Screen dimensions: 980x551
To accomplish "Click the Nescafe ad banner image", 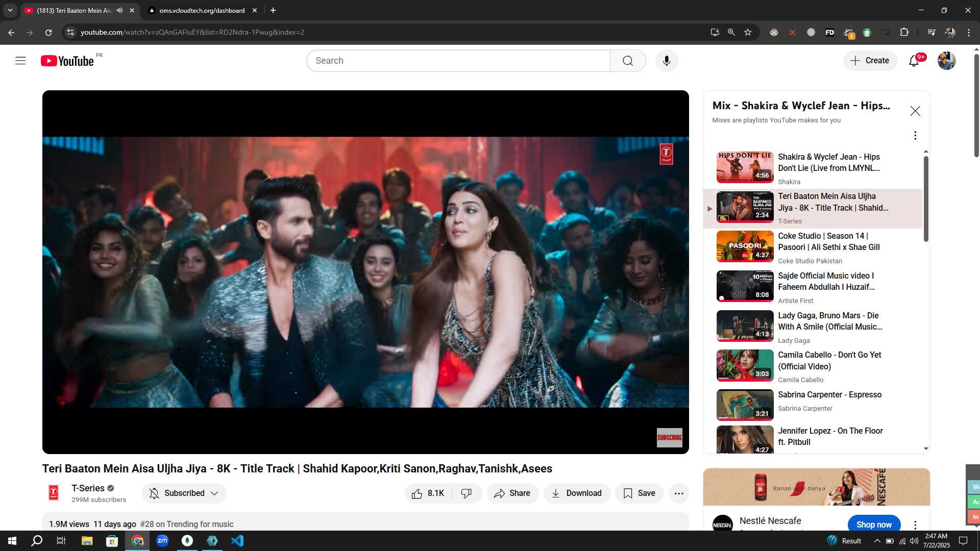I will 816,487.
